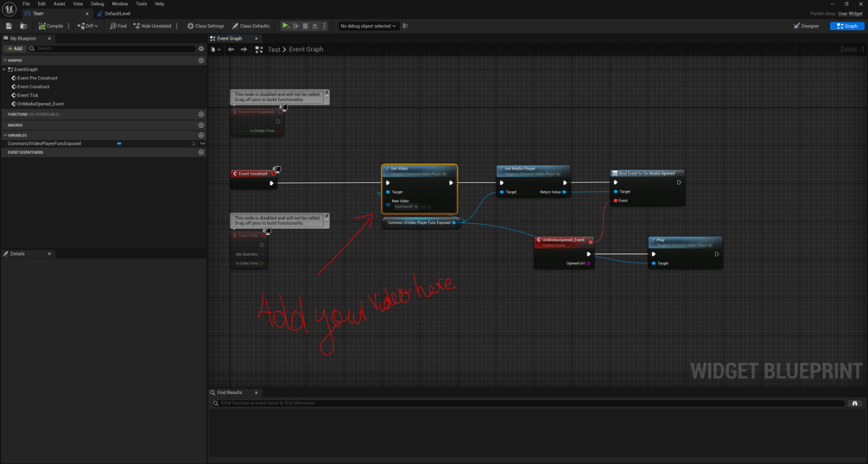Click the green Play simulation icon
The width and height of the screenshot is (868, 464).
285,26
